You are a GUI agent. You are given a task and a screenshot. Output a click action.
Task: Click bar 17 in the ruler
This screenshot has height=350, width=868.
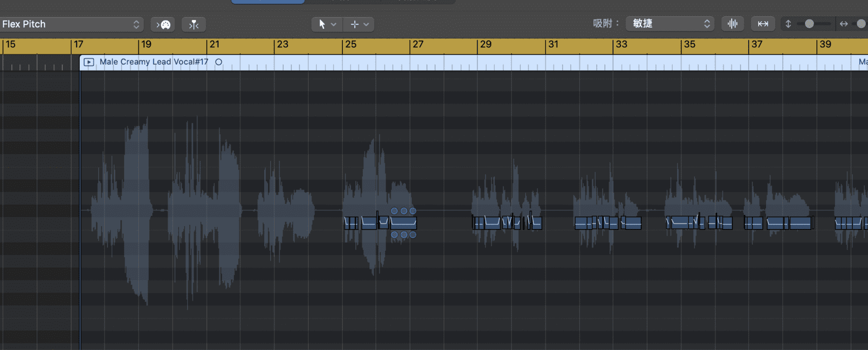point(79,44)
